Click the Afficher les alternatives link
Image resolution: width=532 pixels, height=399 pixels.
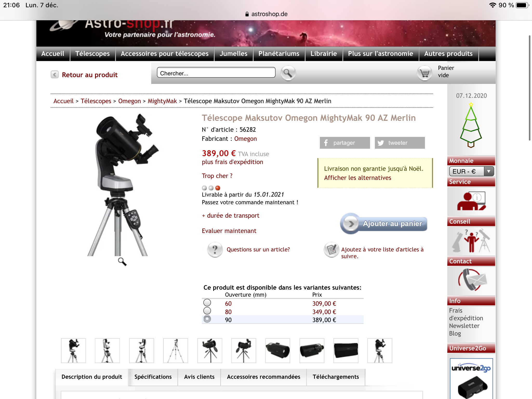coord(357,178)
